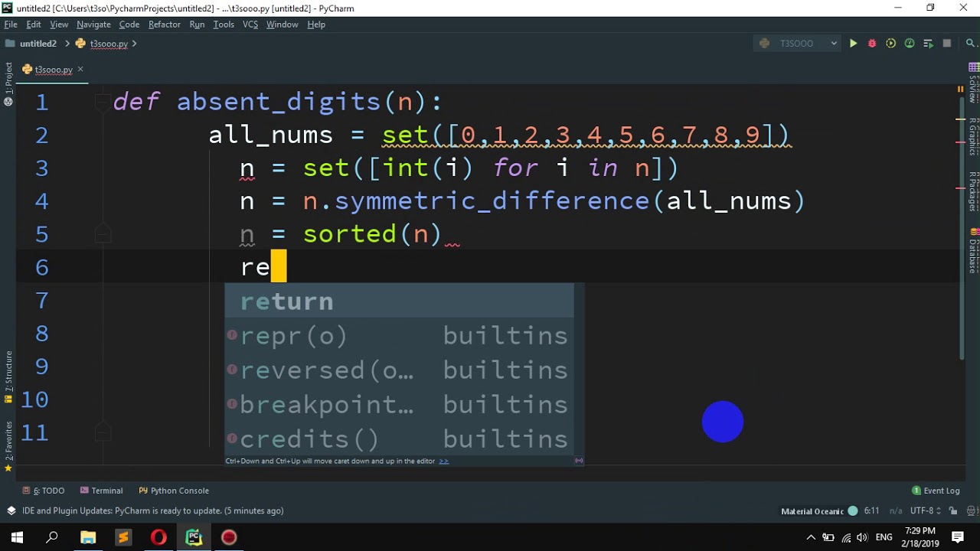Choose 'reversed(o…' completion suggestion
The image size is (980, 551).
pyautogui.click(x=399, y=370)
